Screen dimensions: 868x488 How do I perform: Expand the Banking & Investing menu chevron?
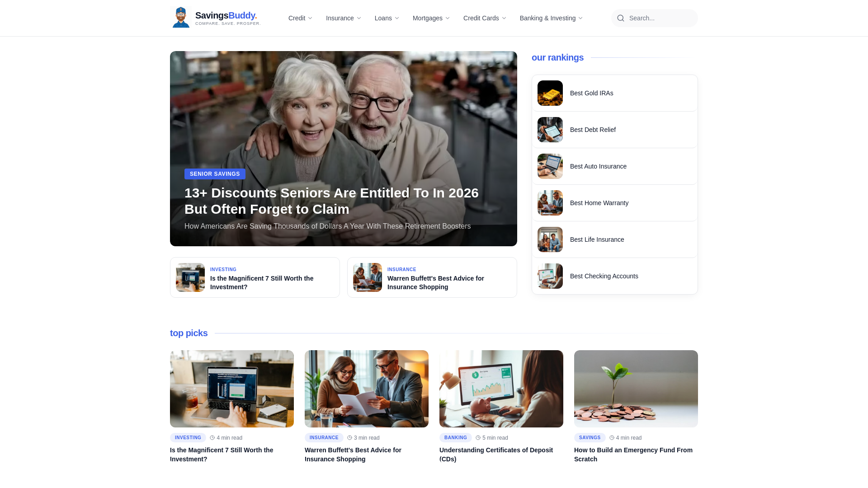pos(580,18)
